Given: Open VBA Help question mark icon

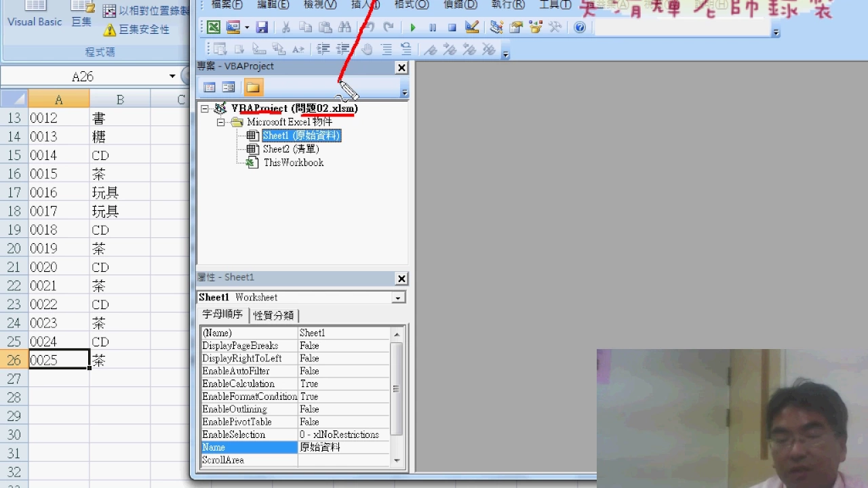Looking at the screenshot, I should click(580, 27).
